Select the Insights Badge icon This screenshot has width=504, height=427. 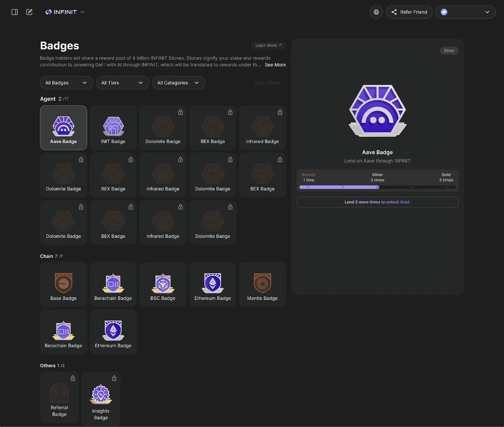click(101, 394)
